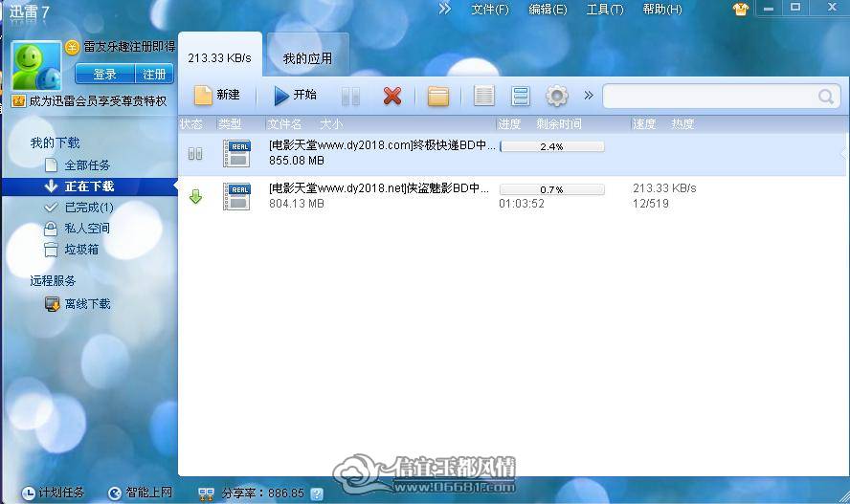Sort by the 剩余时间 column header
850x504 pixels.
(x=559, y=124)
